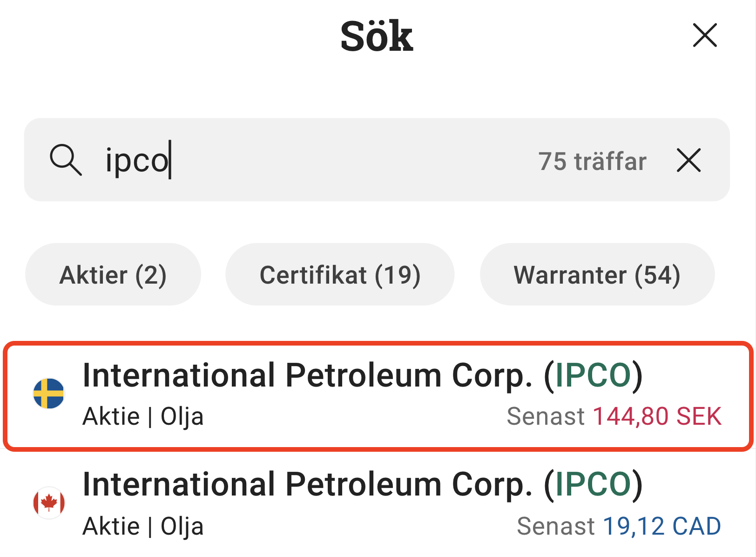The width and height of the screenshot is (756, 557).
Task: Click the '75 träffar' result count
Action: (592, 161)
